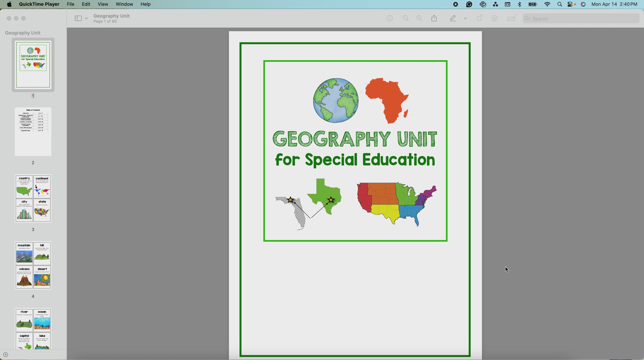Toggle Spotlight search in the menu bar
The width and height of the screenshot is (644, 360).
(x=560, y=4)
